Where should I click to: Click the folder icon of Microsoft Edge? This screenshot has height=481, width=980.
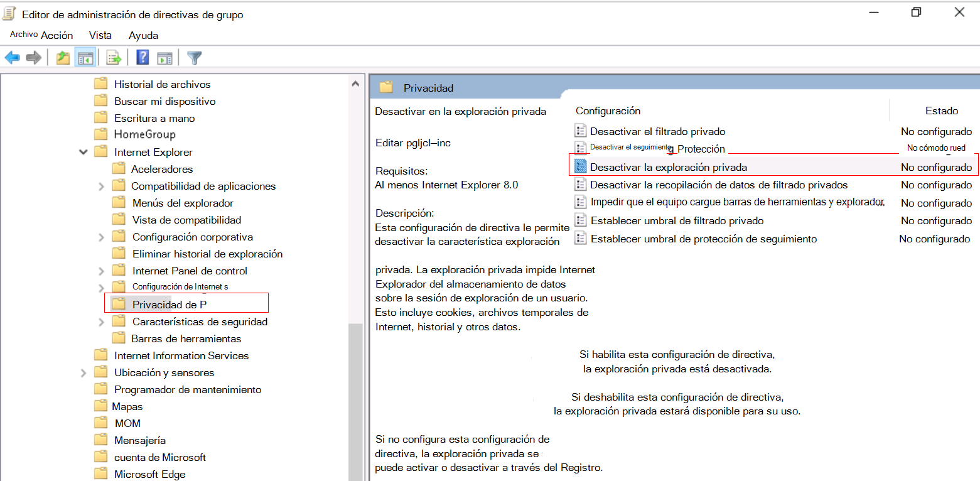tap(100, 473)
